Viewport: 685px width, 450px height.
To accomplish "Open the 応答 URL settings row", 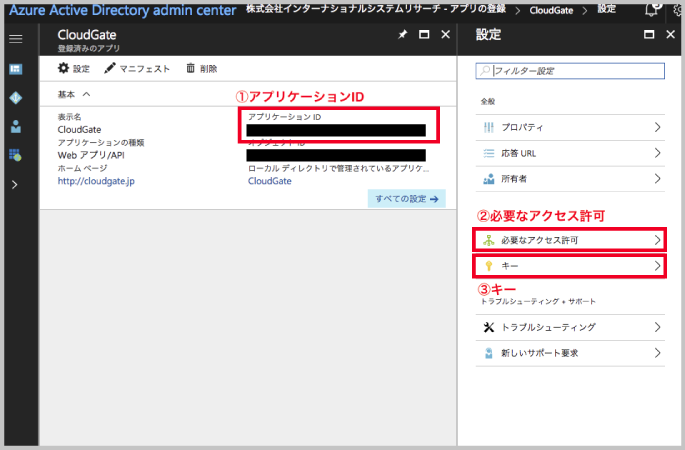I will click(570, 153).
